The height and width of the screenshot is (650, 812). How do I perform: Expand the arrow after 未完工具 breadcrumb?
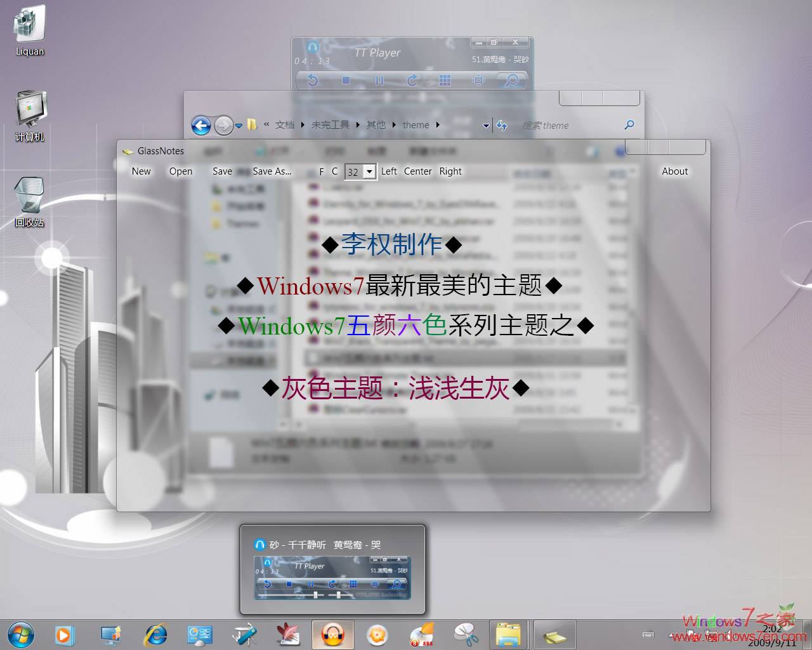[x=358, y=125]
